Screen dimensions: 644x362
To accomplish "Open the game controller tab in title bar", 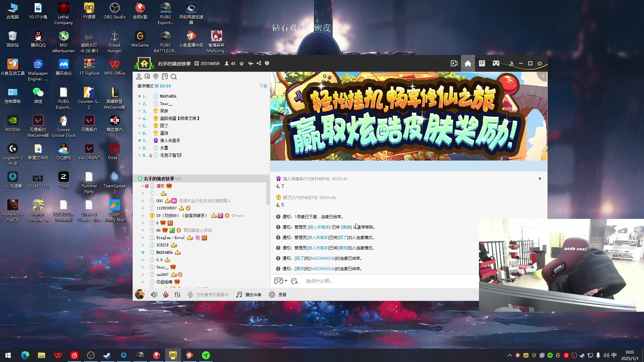I will [496, 63].
